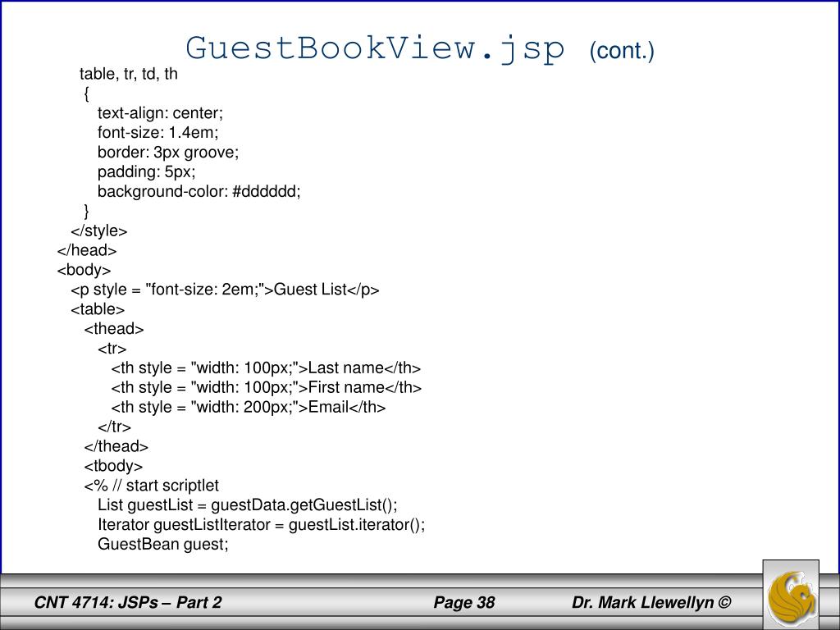Click the text-align: center; line

(160, 113)
